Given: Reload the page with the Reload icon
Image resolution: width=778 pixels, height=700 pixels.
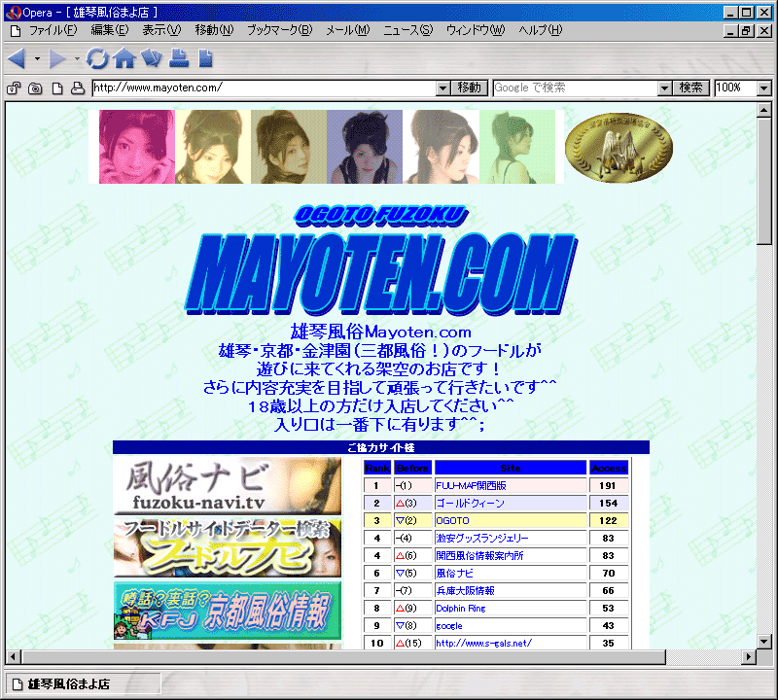Looking at the screenshot, I should (x=97, y=58).
